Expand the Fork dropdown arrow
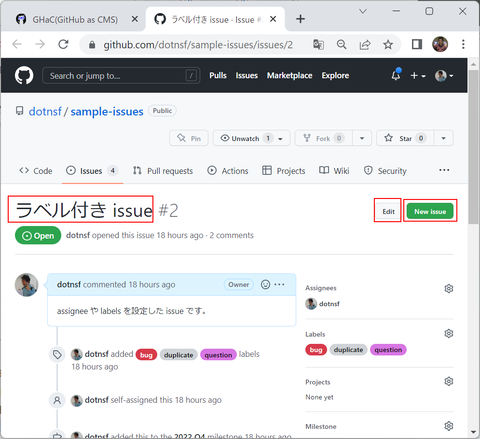 (x=362, y=138)
